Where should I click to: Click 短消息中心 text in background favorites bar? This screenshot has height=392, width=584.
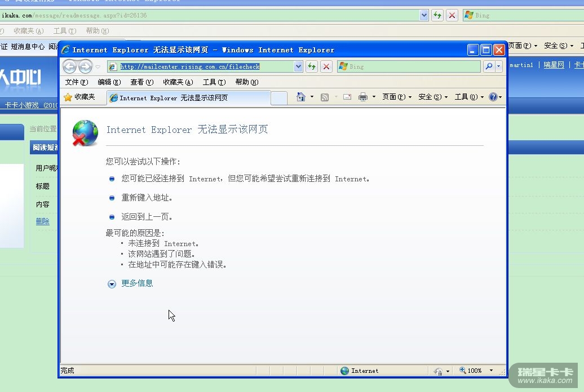[28, 47]
